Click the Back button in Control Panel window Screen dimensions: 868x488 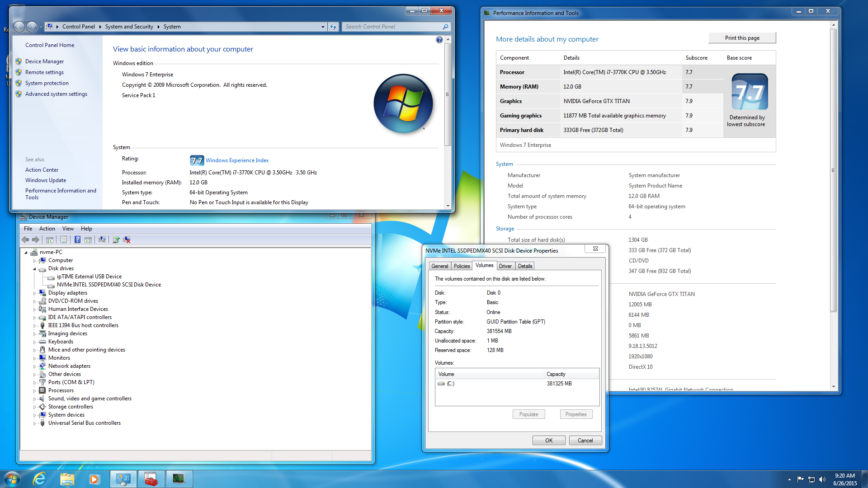(19, 27)
